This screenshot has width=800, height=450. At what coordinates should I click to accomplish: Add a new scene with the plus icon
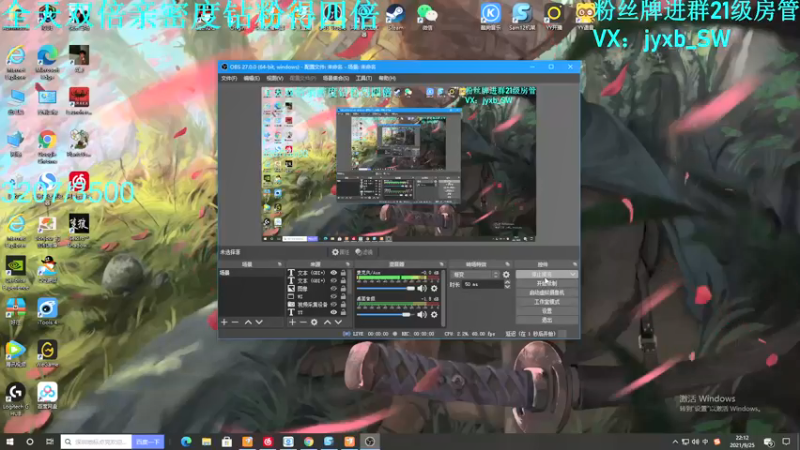(224, 322)
